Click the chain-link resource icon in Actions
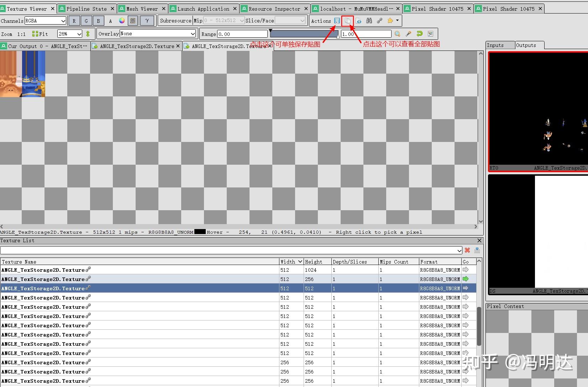588x387 pixels. click(x=380, y=21)
